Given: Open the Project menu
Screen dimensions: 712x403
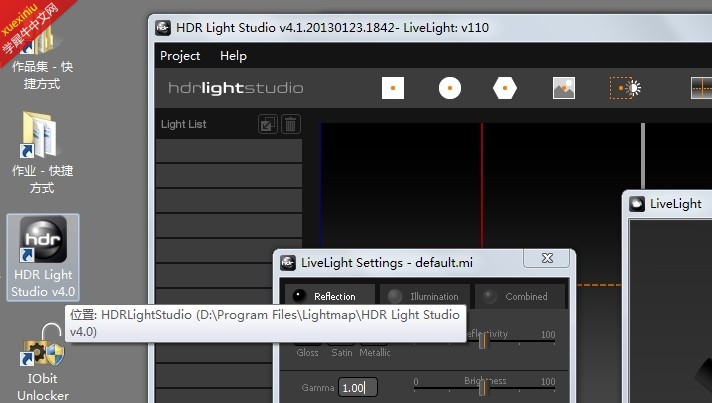Looking at the screenshot, I should [x=180, y=56].
